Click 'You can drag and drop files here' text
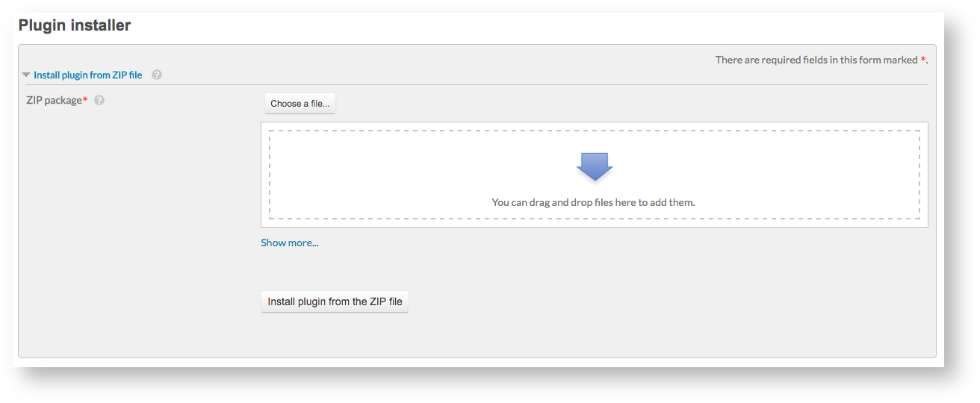 coord(593,202)
